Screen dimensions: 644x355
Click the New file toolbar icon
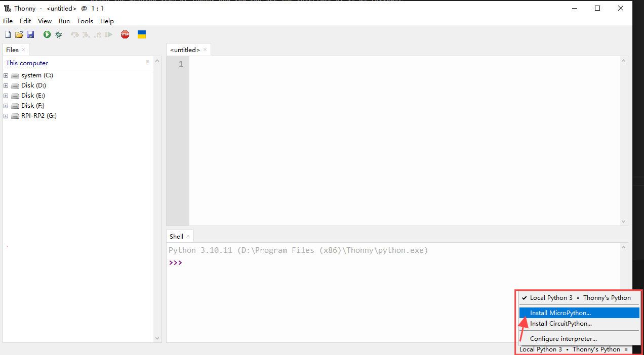pos(8,34)
